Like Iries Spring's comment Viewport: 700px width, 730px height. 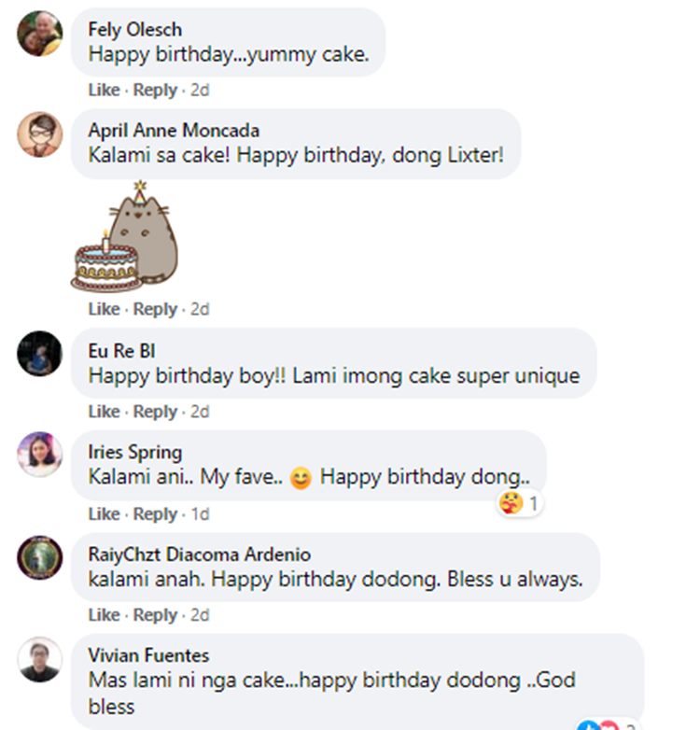point(104,514)
